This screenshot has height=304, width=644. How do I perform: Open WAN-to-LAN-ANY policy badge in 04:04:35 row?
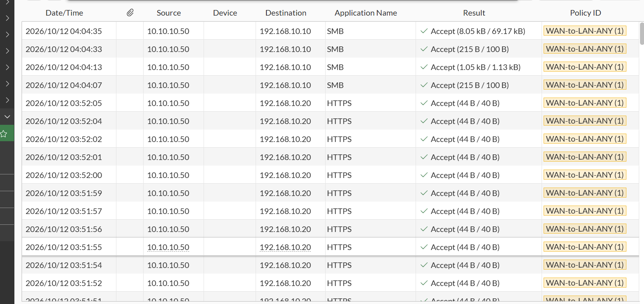[585, 31]
